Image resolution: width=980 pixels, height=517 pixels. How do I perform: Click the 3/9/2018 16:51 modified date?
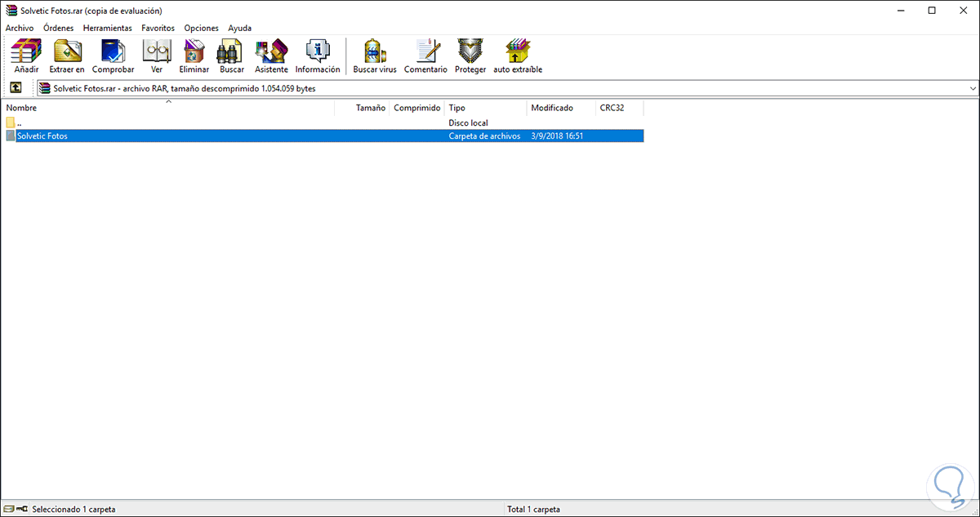(556, 136)
